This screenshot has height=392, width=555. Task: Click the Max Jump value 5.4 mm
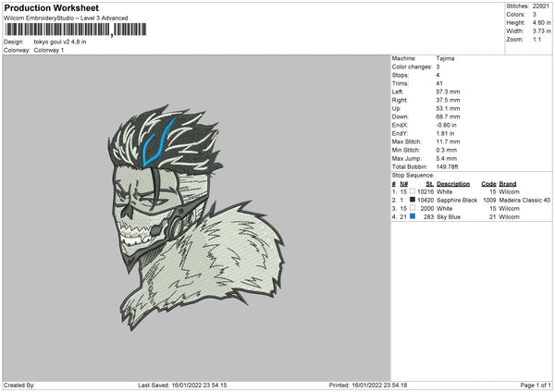[447, 158]
